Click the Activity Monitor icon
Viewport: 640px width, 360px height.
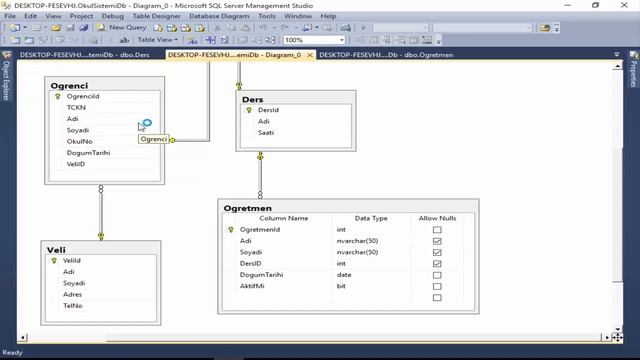coord(346,28)
